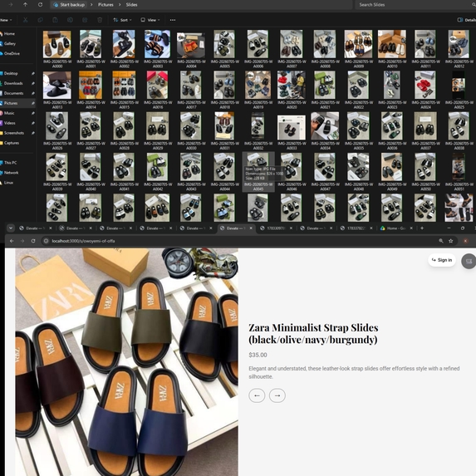
Task: Select thumbnail IMG-20260705-WA0004
Action: tap(190, 45)
